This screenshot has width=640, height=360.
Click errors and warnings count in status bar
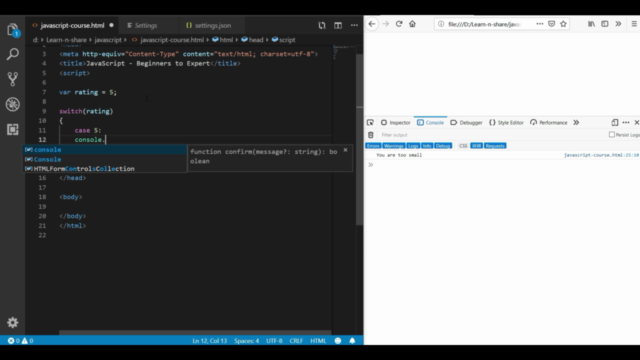(20, 340)
